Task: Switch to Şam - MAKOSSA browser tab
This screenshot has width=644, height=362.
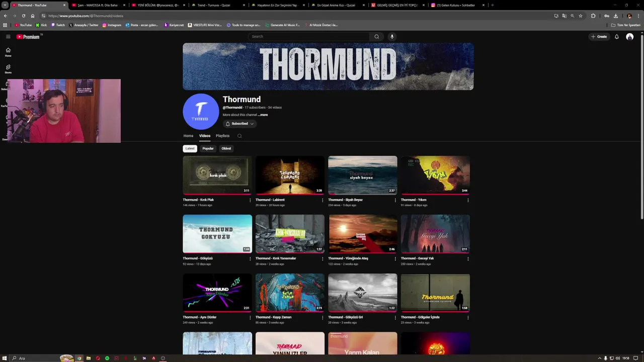Action: point(98,5)
